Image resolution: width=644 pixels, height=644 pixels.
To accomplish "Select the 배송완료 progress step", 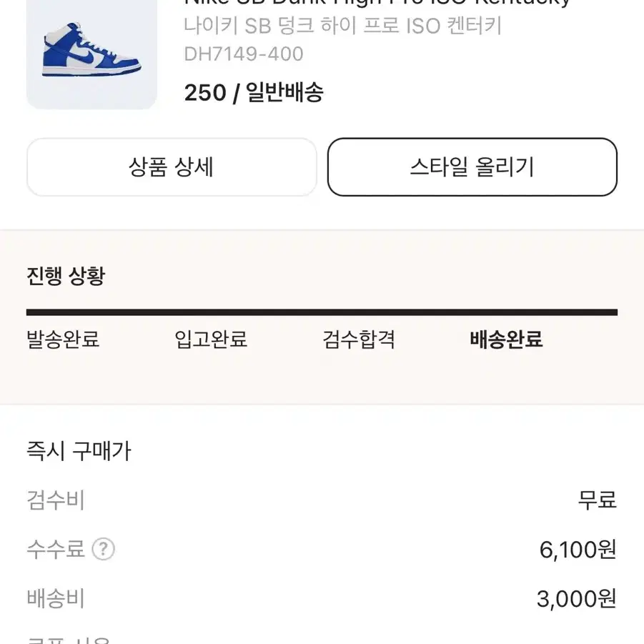I will point(507,340).
